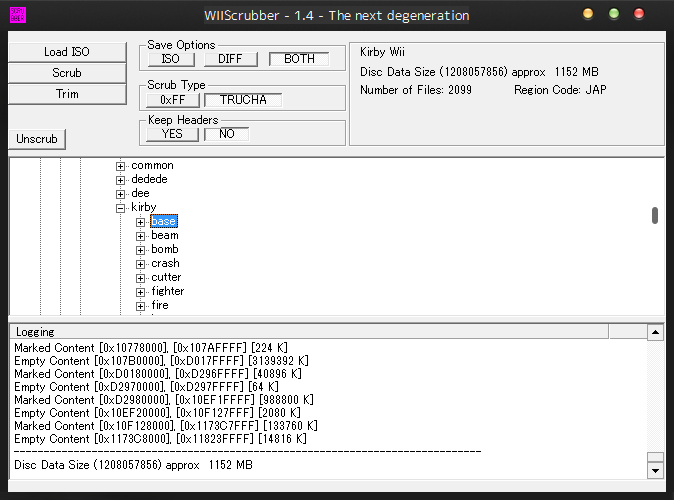Click log line Empty Content [0x10EF20000]
The height and width of the screenshot is (500, 674).
click(157, 413)
